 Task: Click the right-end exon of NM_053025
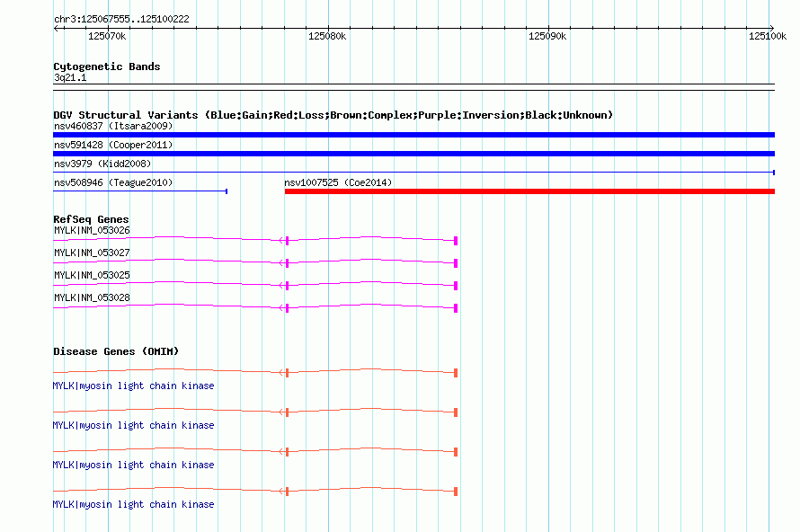456,286
